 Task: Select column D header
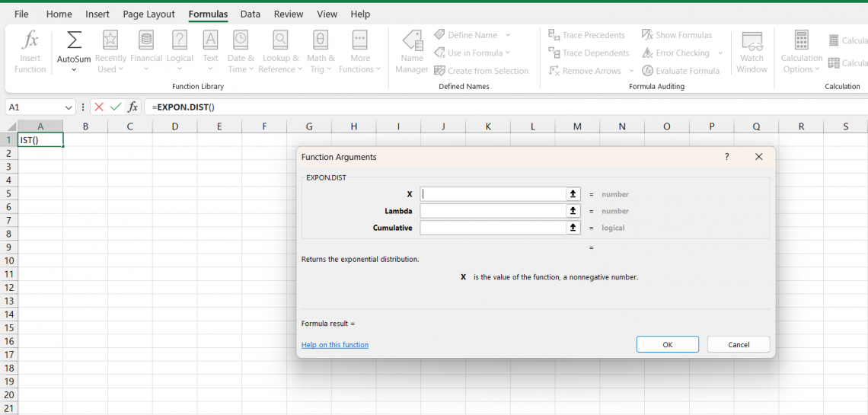pyautogui.click(x=174, y=126)
